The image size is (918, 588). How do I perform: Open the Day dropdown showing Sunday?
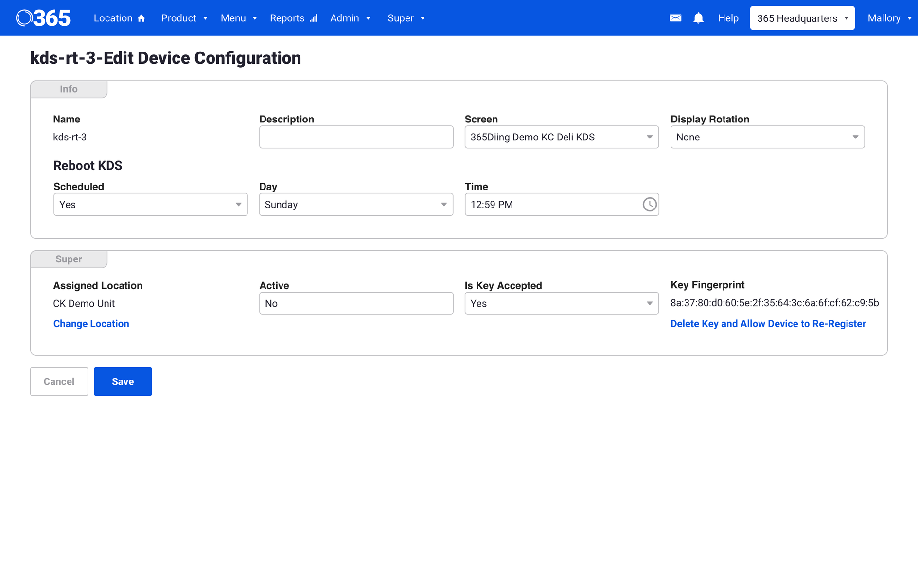[x=356, y=205]
